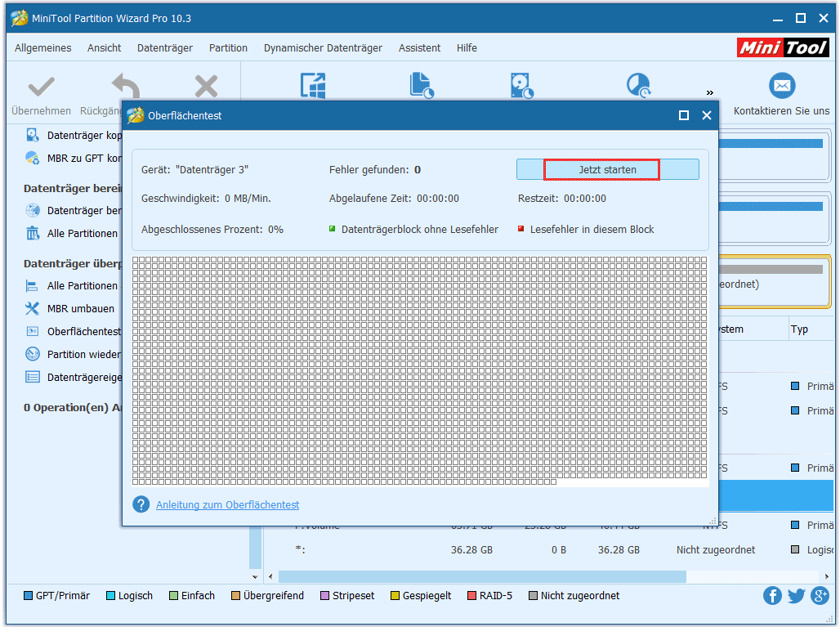The width and height of the screenshot is (840, 627).
Task: Select Datenträger kopieren sidebar icon
Action: click(33, 135)
